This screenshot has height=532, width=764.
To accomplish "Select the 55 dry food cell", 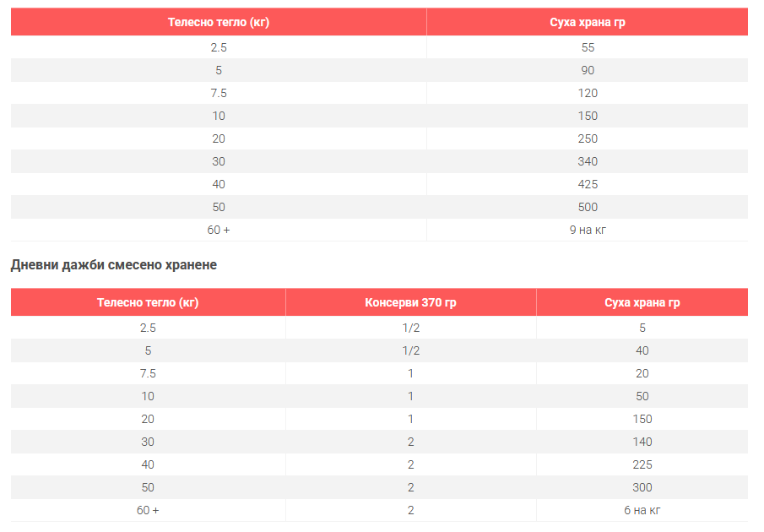I will click(588, 47).
